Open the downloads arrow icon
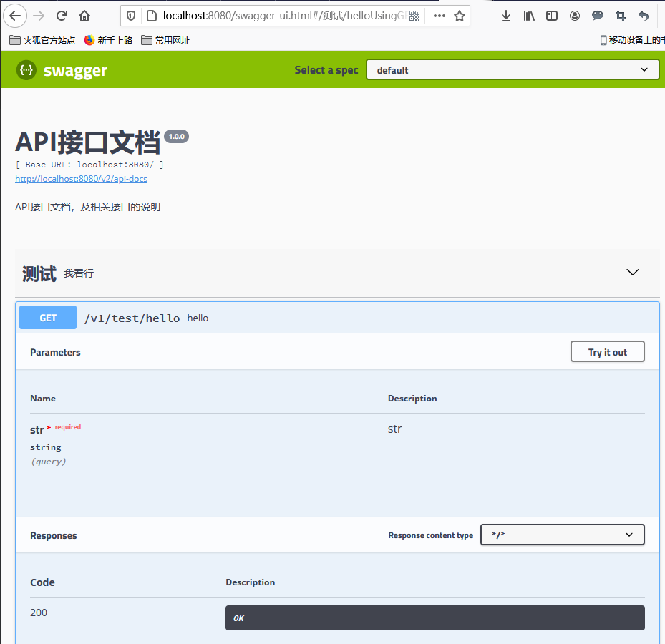The image size is (665, 644). pos(505,16)
